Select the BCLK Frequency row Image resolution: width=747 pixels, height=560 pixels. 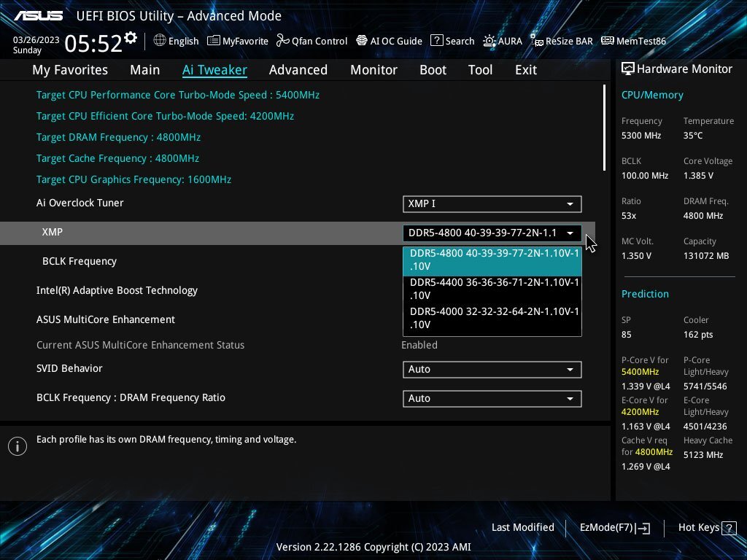coord(298,262)
